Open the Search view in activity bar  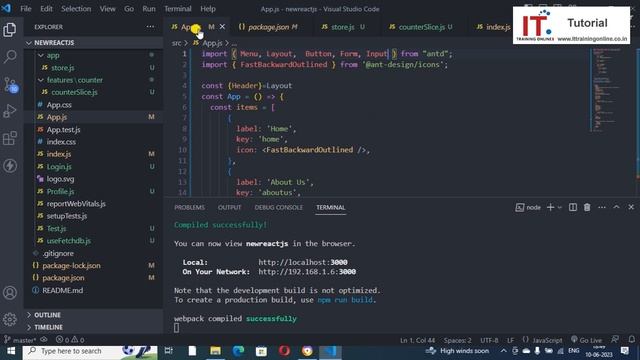(10, 56)
